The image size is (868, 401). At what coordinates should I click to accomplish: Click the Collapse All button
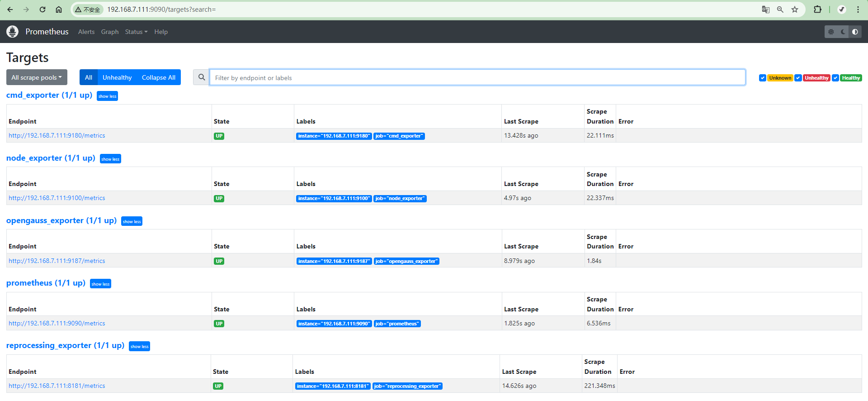tap(159, 77)
